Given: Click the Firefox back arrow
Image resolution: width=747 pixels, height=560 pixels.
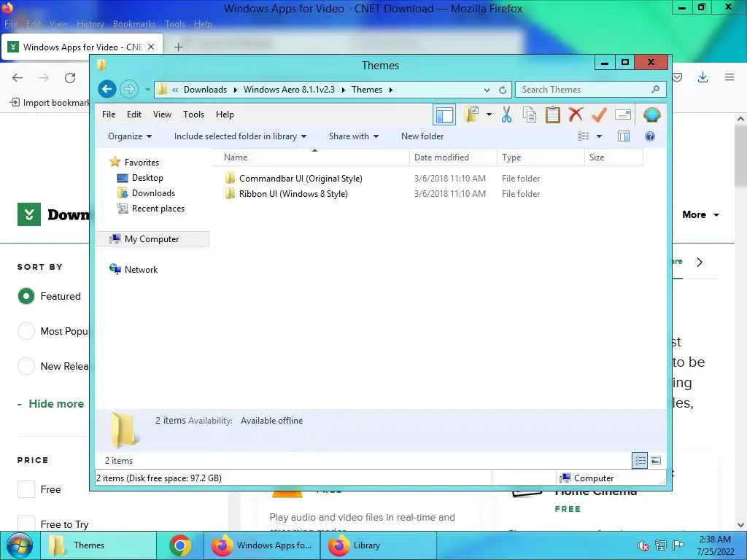Looking at the screenshot, I should pos(18,77).
